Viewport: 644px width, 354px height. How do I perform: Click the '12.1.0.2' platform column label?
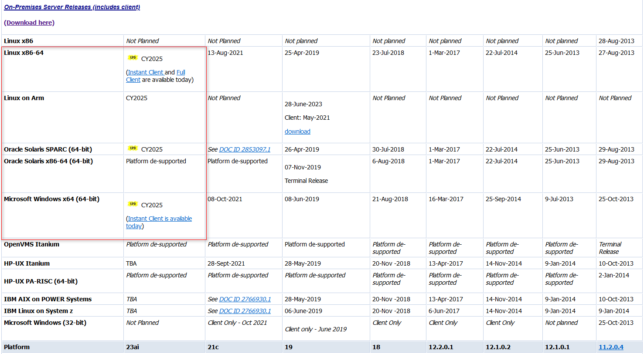click(x=498, y=347)
